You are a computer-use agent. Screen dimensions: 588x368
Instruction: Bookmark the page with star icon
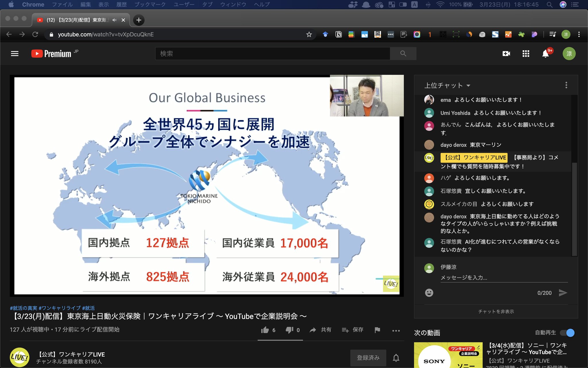pyautogui.click(x=309, y=34)
